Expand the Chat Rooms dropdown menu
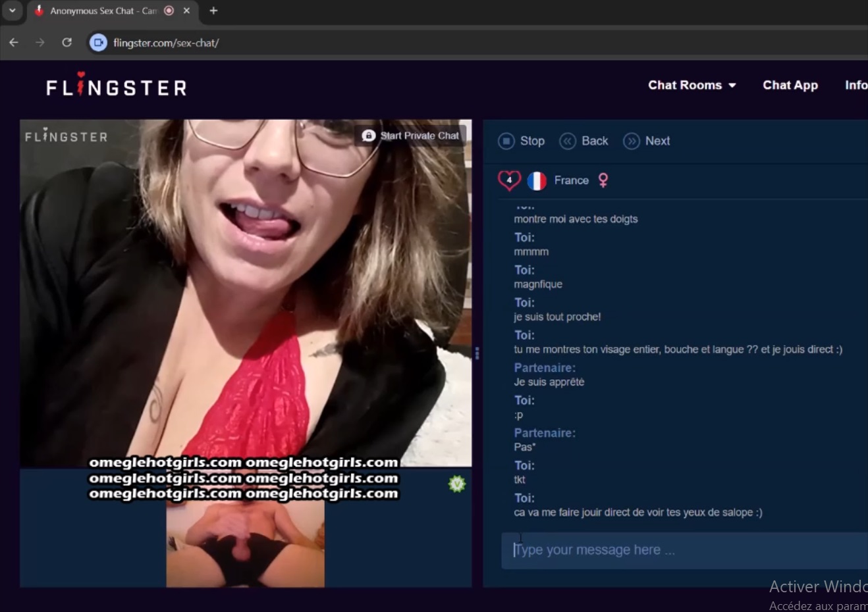 pos(692,85)
